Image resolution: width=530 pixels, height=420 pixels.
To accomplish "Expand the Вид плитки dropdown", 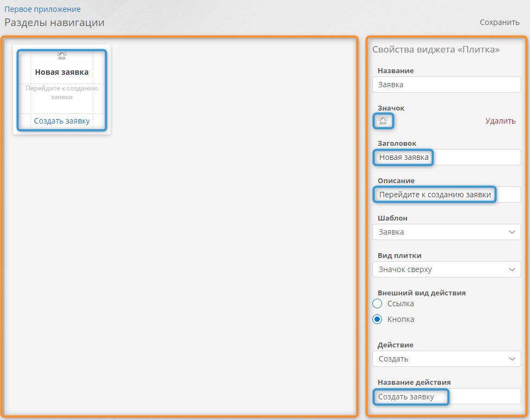I will click(x=447, y=269).
